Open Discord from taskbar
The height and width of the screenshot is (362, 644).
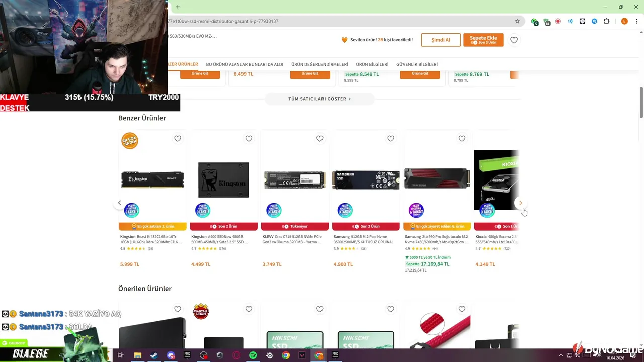point(171,355)
